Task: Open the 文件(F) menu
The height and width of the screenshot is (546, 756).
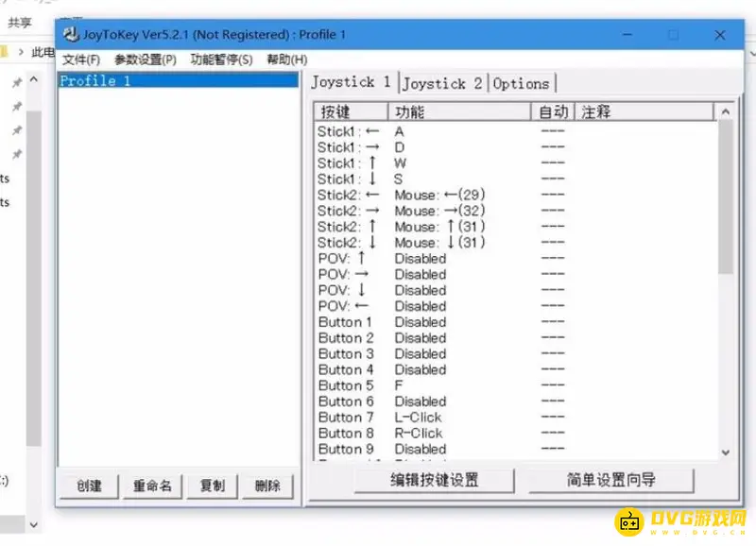Action: tap(81, 60)
